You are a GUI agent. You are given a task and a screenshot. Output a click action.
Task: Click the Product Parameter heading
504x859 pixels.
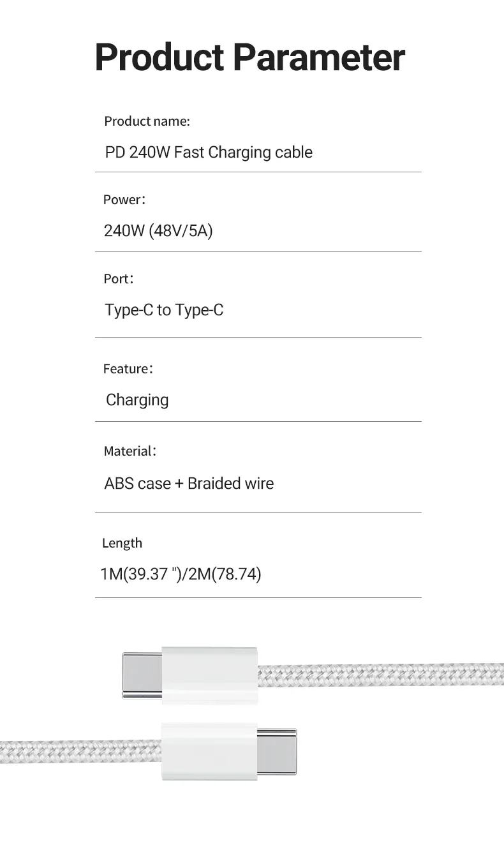[249, 57]
